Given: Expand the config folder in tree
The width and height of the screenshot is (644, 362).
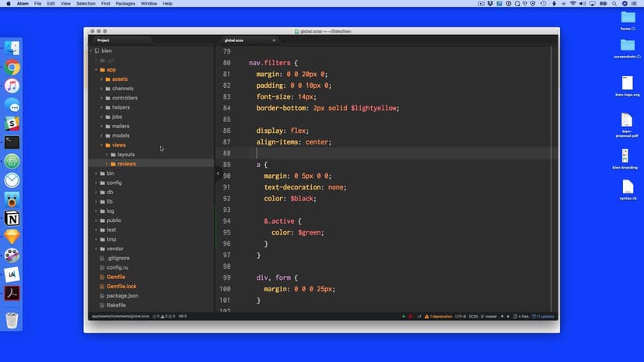Looking at the screenshot, I should point(96,183).
